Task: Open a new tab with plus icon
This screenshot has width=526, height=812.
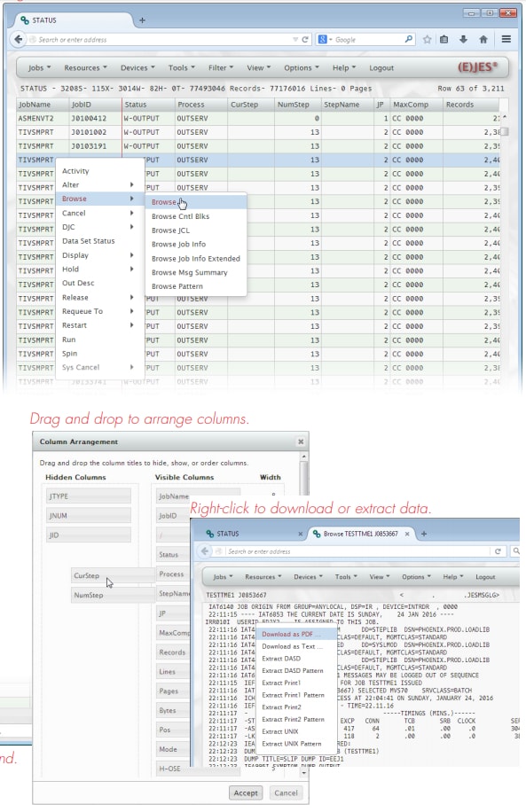Action: [142, 20]
